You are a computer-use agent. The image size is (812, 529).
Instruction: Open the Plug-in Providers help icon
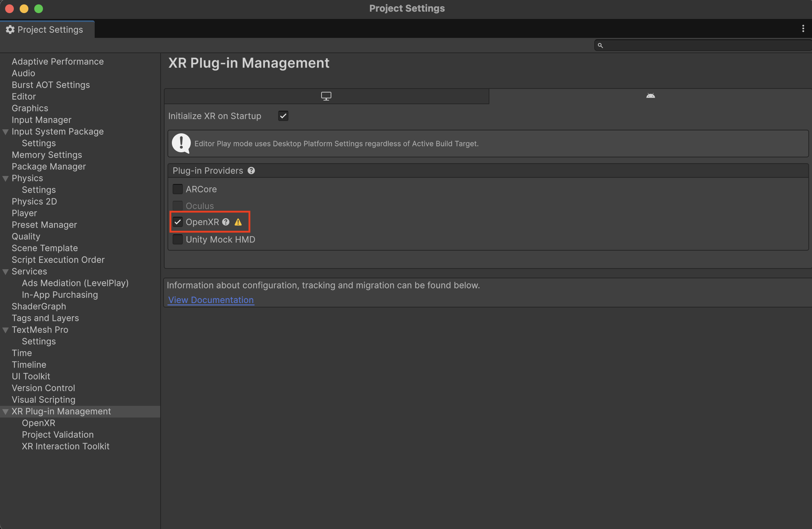pos(251,171)
